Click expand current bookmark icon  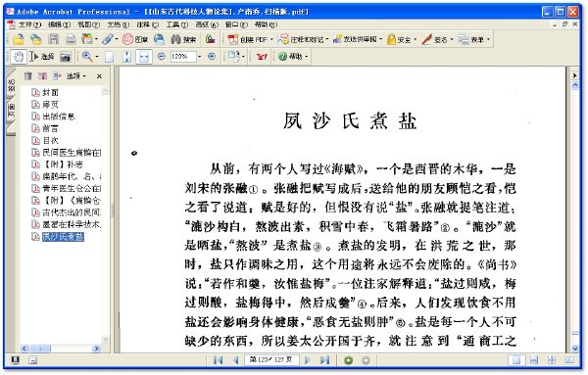[57, 76]
